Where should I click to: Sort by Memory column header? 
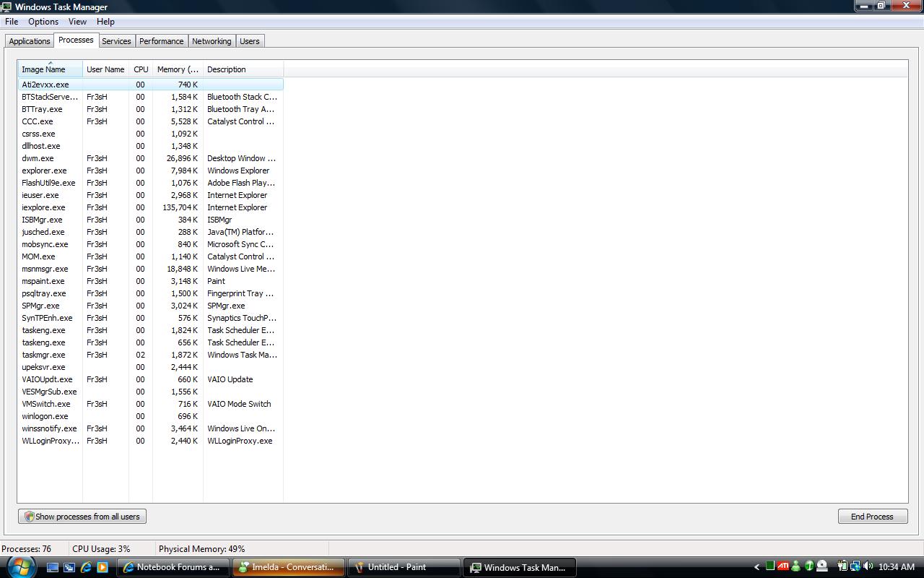point(178,69)
